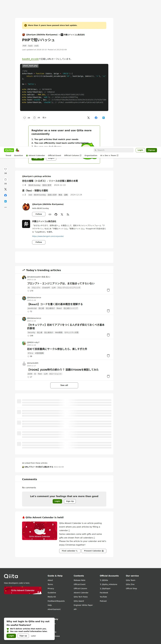Click the like heart icon below the code block
161x644 pixels.
[25, 118]
